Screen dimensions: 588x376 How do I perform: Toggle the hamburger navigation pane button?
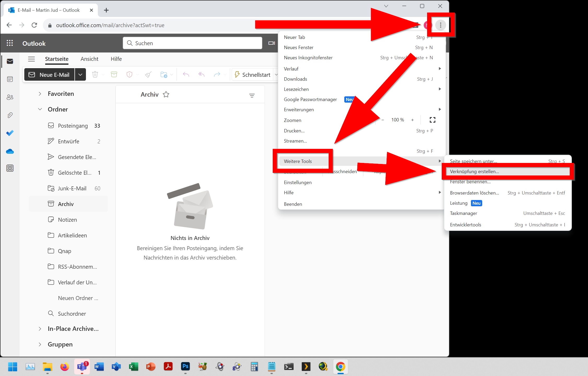(31, 59)
